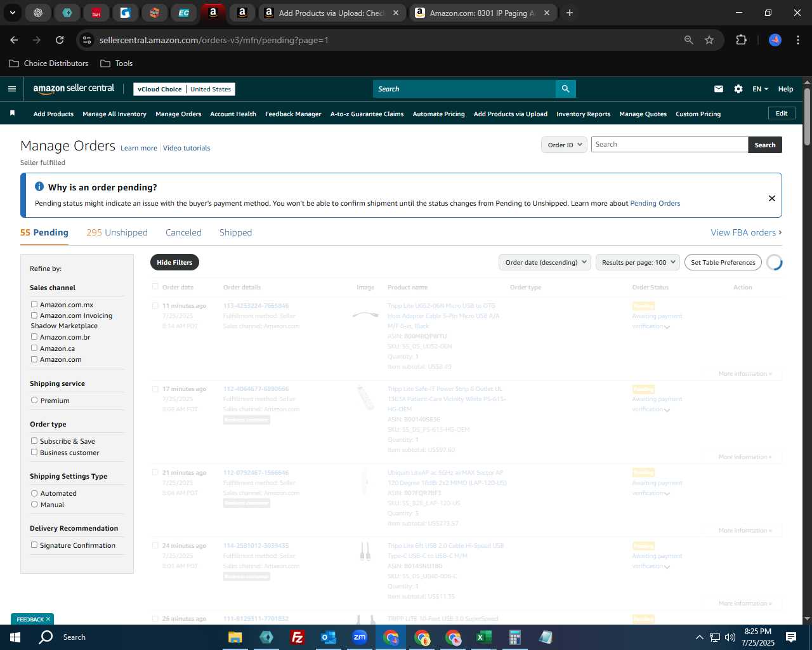
Task: Open the Pending Orders link in banner
Action: pos(655,203)
